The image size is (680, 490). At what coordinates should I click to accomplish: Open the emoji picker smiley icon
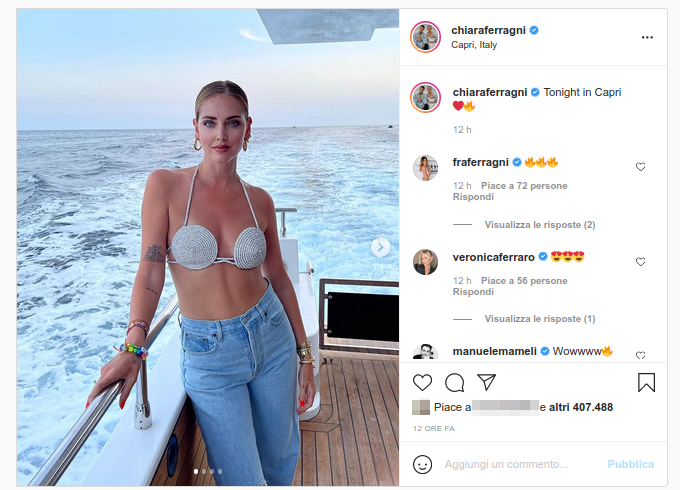pos(422,464)
